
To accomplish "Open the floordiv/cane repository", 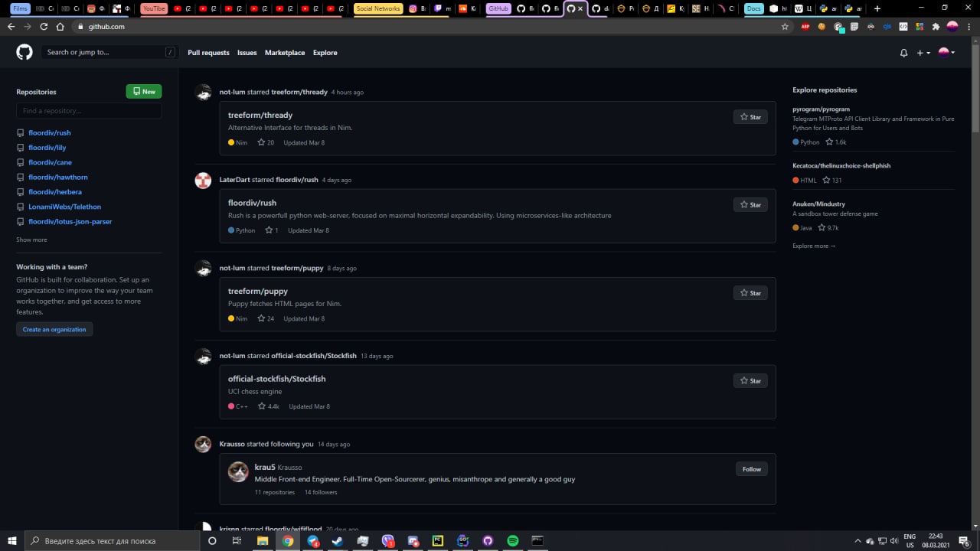I will 50,162.
